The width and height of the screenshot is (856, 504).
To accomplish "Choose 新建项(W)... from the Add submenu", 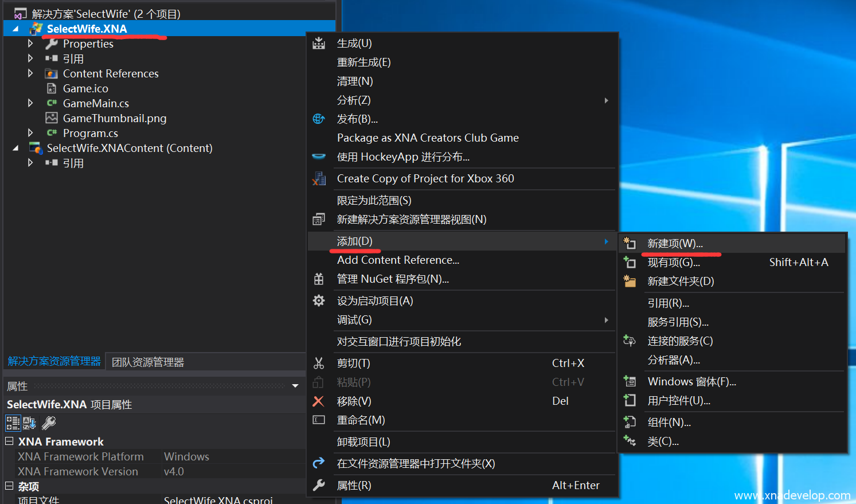I will [675, 244].
